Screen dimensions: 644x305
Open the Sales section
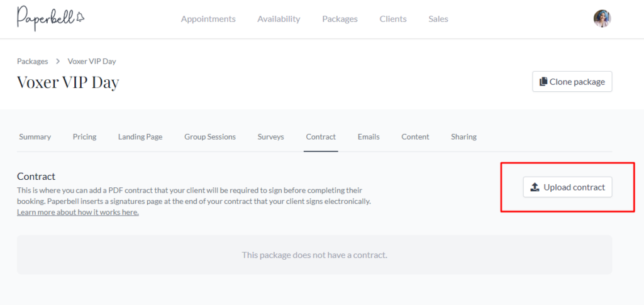click(438, 19)
